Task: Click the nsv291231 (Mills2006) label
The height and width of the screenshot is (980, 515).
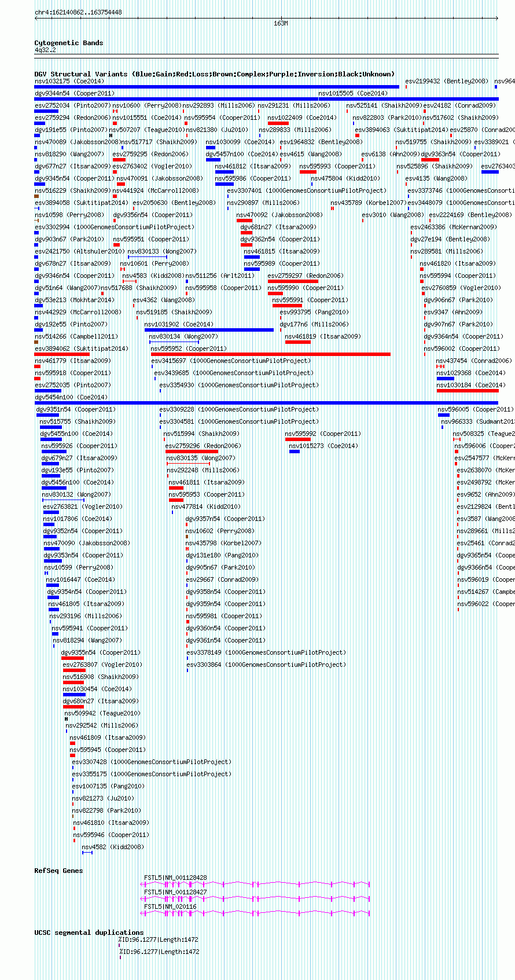Action: [294, 105]
